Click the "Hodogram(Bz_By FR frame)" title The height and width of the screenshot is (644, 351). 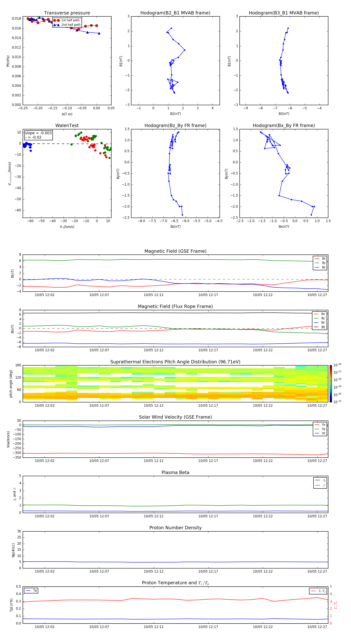tap(175, 125)
